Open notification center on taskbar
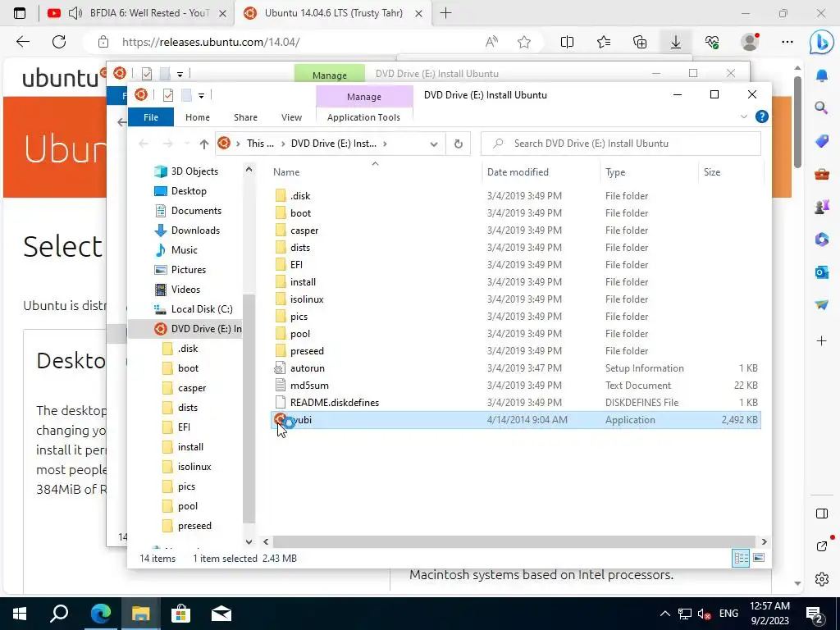The image size is (840, 630). (x=816, y=614)
